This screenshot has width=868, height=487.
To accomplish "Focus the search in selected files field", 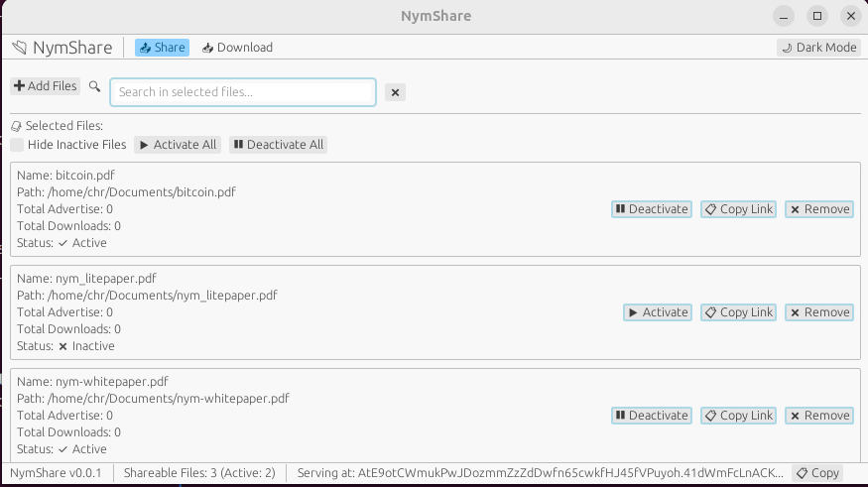I will point(243,92).
